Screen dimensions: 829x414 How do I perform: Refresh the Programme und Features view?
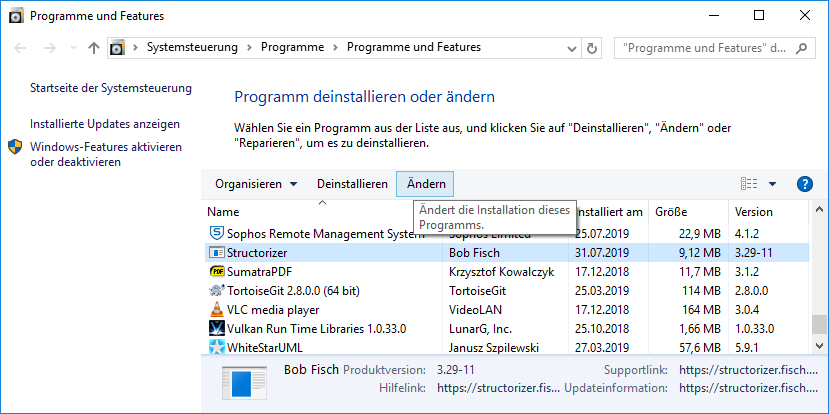(591, 48)
